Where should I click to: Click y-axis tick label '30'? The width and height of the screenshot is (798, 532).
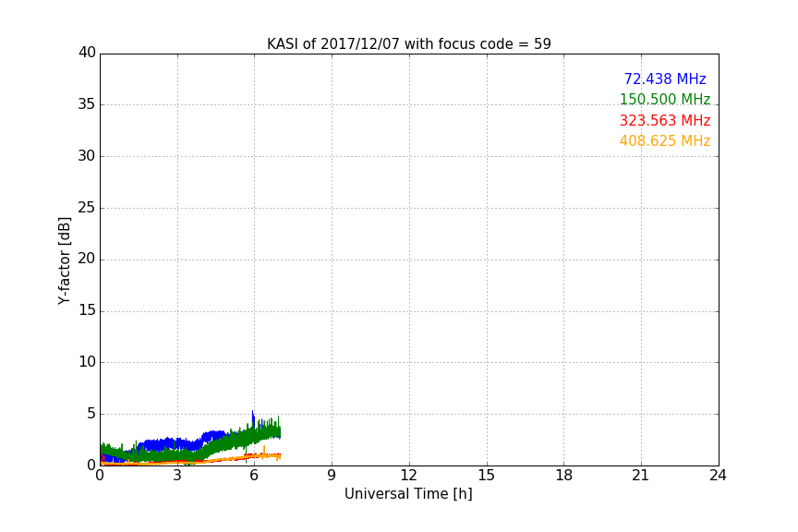coord(87,156)
